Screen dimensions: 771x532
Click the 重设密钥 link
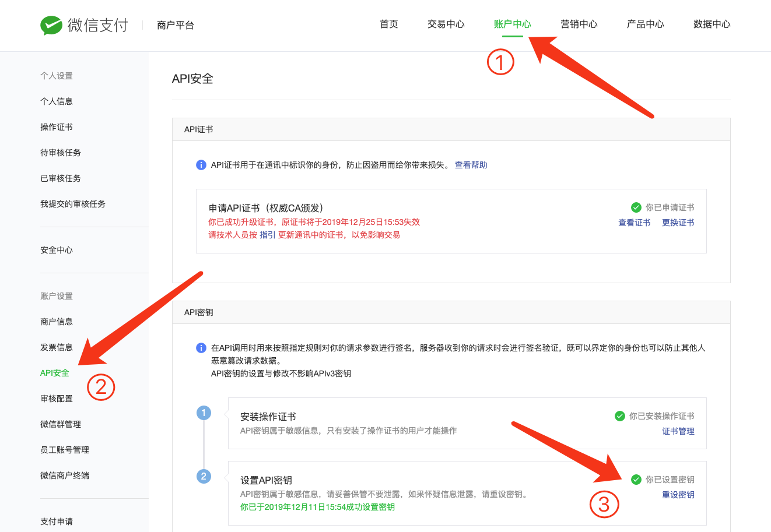678,495
